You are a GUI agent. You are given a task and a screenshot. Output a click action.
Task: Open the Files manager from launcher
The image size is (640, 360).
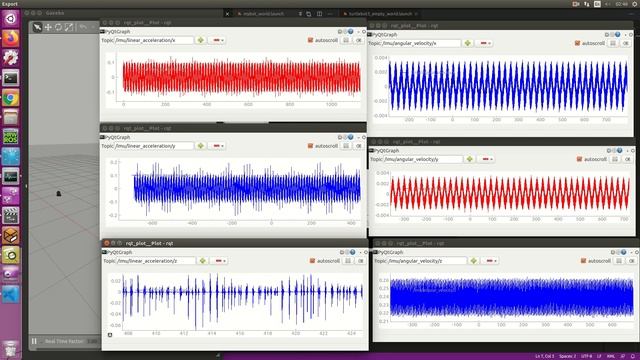tap(11, 118)
